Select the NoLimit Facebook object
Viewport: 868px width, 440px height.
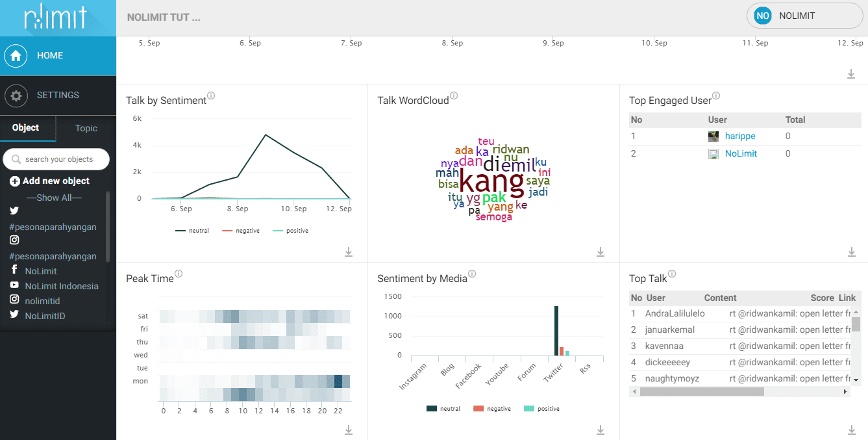[x=41, y=271]
